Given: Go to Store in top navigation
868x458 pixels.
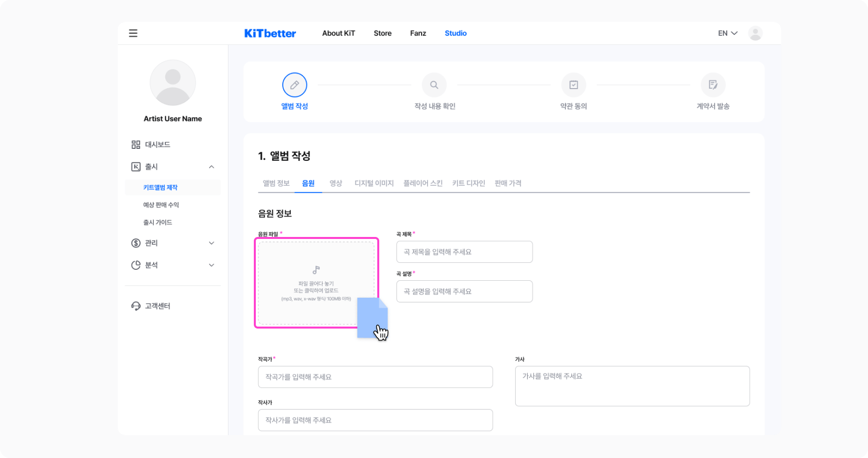Looking at the screenshot, I should pyautogui.click(x=382, y=33).
